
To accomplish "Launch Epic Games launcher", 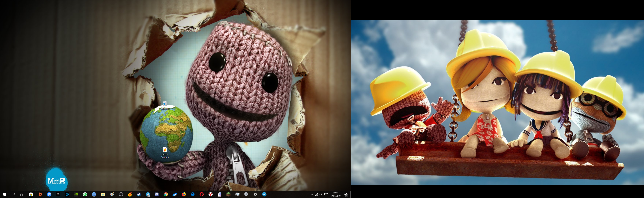I will click(58, 194).
